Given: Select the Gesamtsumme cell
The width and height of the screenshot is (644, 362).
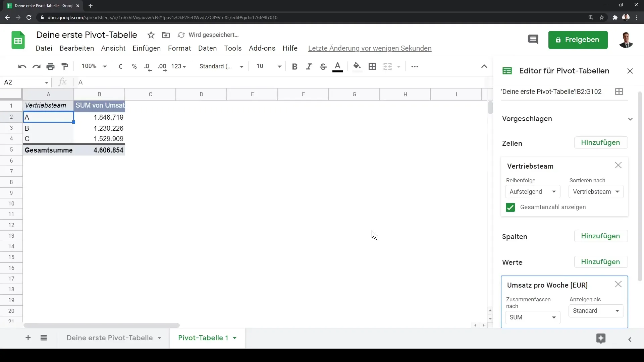Looking at the screenshot, I should pyautogui.click(x=48, y=150).
